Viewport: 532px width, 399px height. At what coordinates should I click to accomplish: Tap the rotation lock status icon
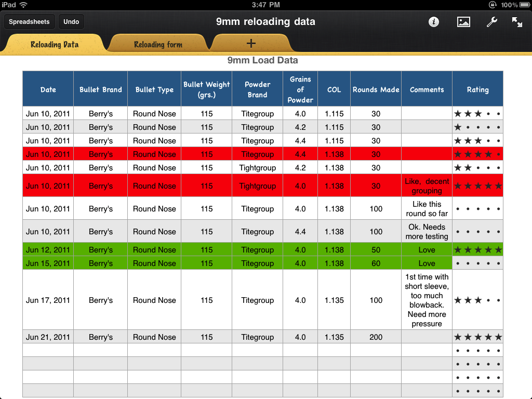click(x=493, y=5)
